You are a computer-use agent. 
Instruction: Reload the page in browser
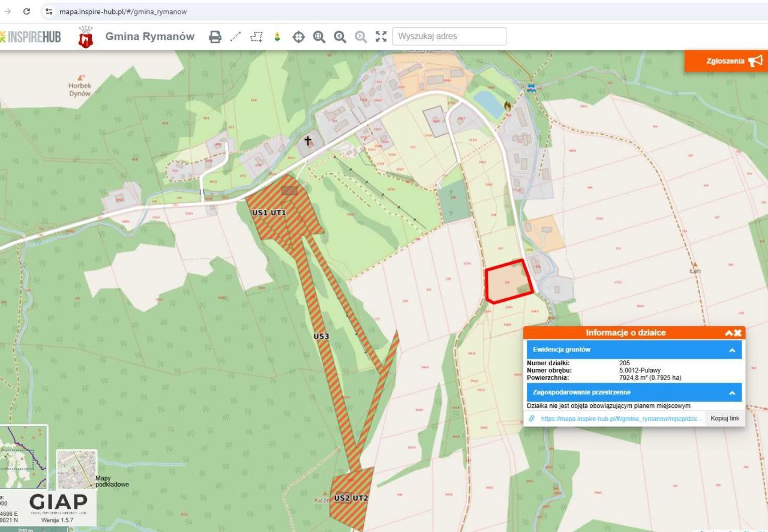coord(26,11)
